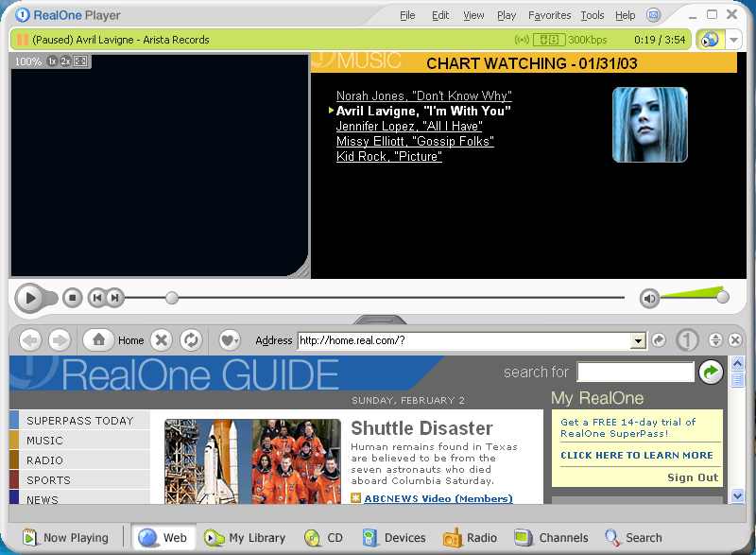Open Kid Rock "Picture" link
The width and height of the screenshot is (756, 555).
pos(389,156)
